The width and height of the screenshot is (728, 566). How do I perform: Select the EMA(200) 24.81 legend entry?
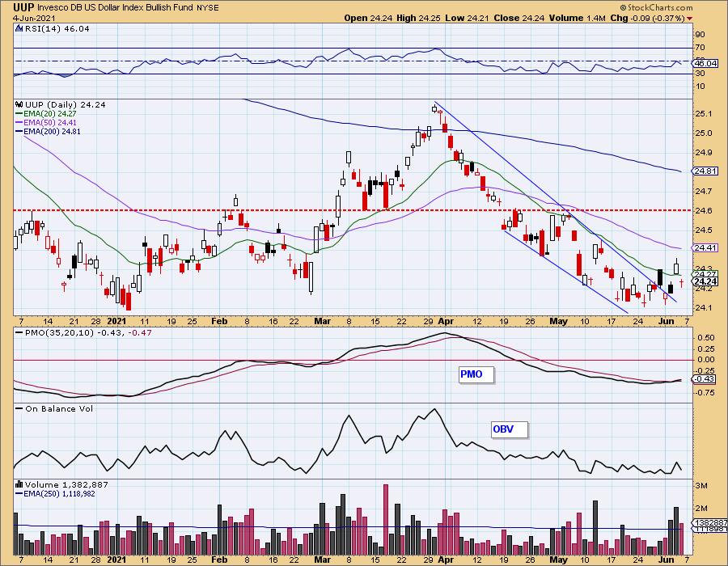pos(48,131)
